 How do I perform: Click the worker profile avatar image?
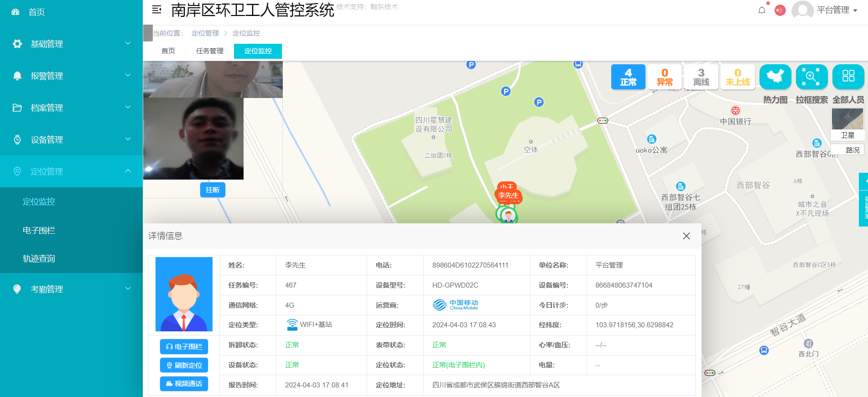click(x=184, y=294)
